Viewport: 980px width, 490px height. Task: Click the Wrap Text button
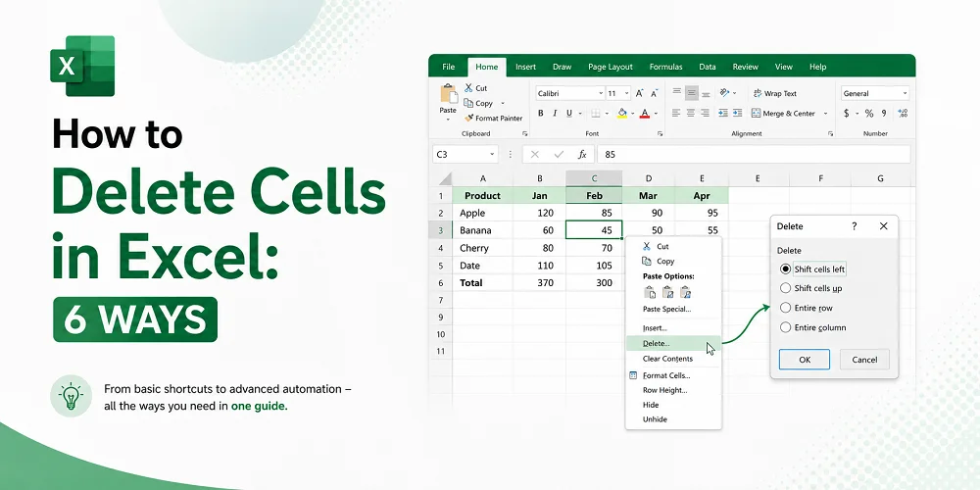click(x=775, y=93)
